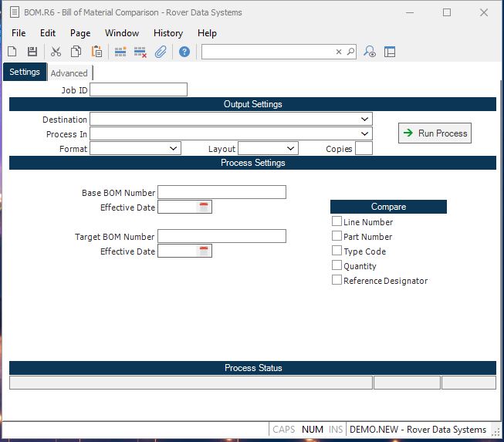The height and width of the screenshot is (442, 504).
Task: Click the Job ID text field
Action: (x=139, y=90)
